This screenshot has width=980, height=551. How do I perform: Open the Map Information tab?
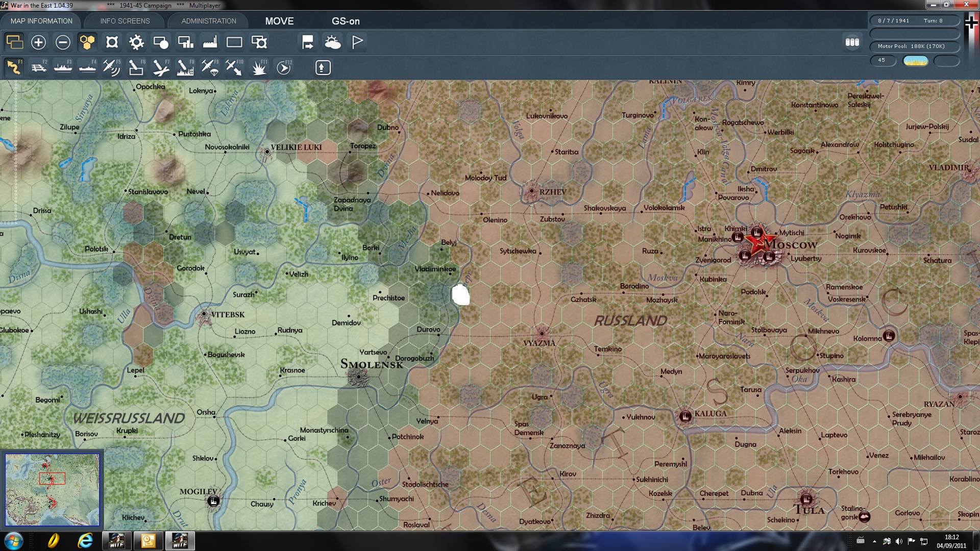[x=41, y=21]
